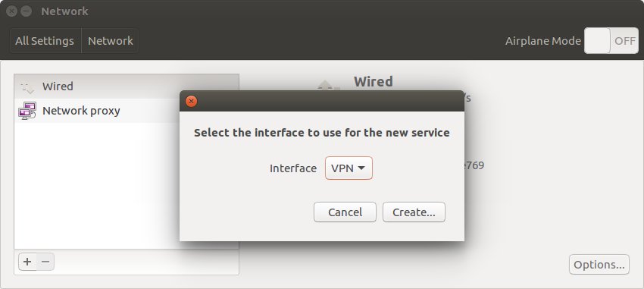Click the large Wired status icon
This screenshot has width=644, height=289.
coord(329,85)
